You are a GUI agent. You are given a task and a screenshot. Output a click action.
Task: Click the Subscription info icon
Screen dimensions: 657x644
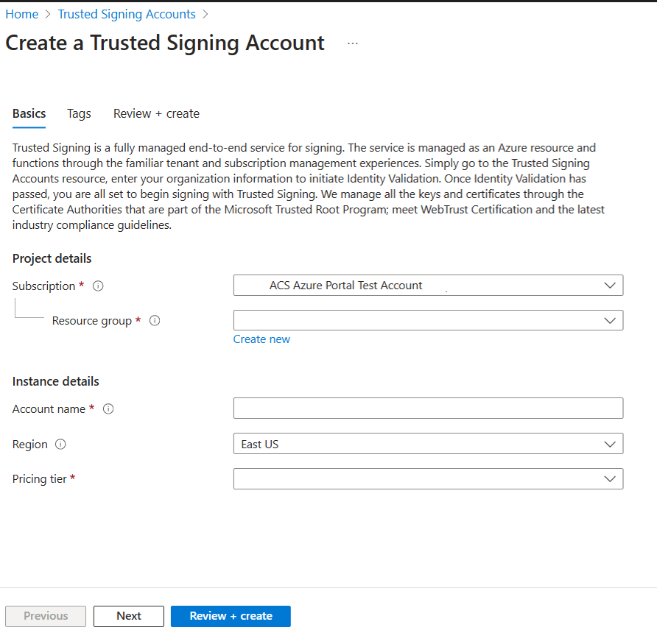coord(98,286)
